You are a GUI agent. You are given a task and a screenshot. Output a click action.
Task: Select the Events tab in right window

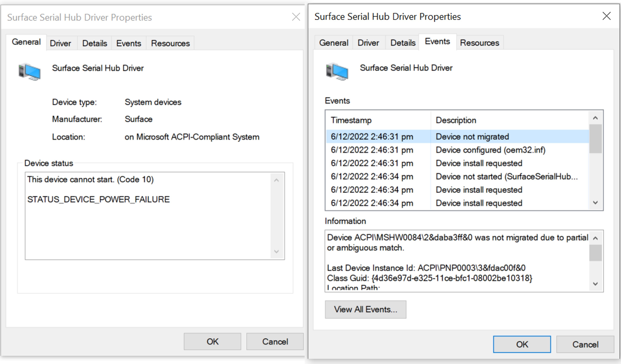[x=437, y=42]
